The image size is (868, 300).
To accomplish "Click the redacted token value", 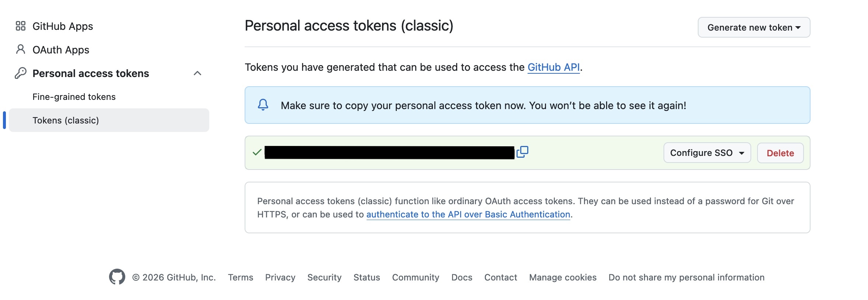I will (389, 153).
